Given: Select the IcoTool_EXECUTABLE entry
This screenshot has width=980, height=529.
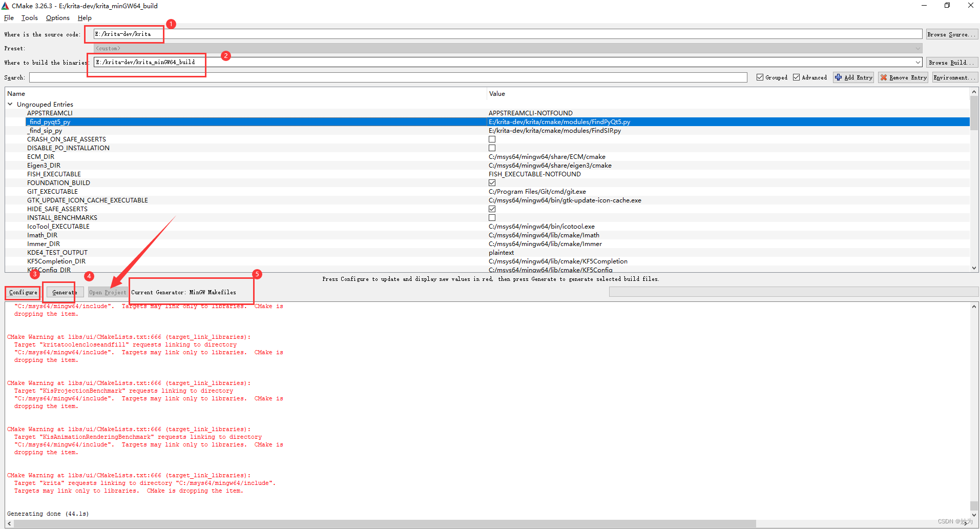Looking at the screenshot, I should [x=58, y=227].
